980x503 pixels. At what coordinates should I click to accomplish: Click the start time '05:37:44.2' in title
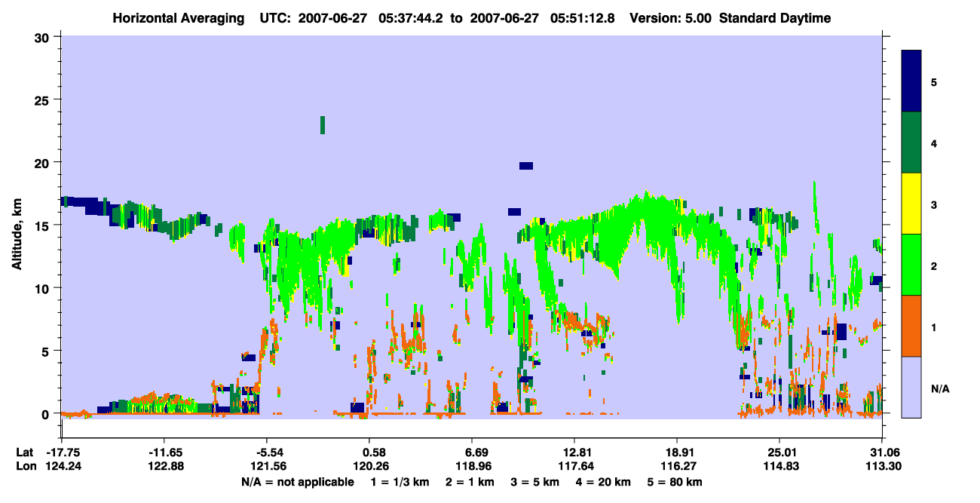412,18
